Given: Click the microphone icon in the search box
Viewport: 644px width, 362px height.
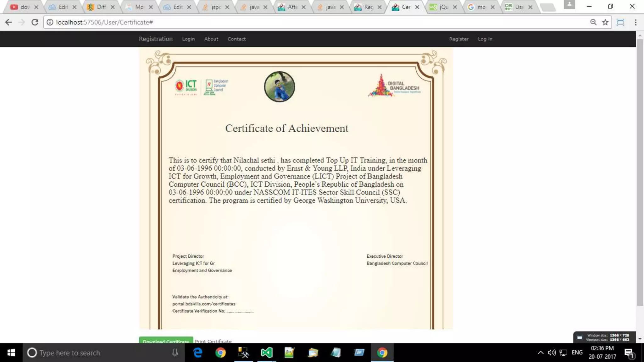Looking at the screenshot, I should coord(175,353).
